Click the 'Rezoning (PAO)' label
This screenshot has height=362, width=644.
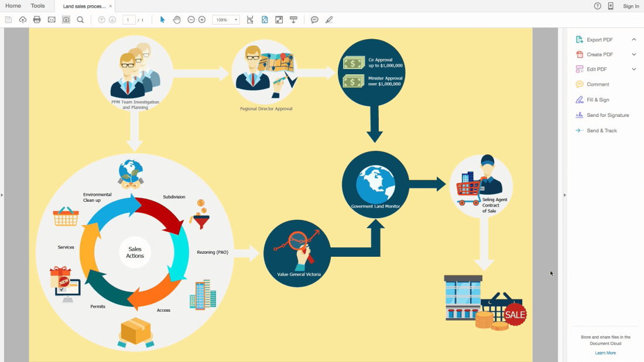click(x=213, y=252)
